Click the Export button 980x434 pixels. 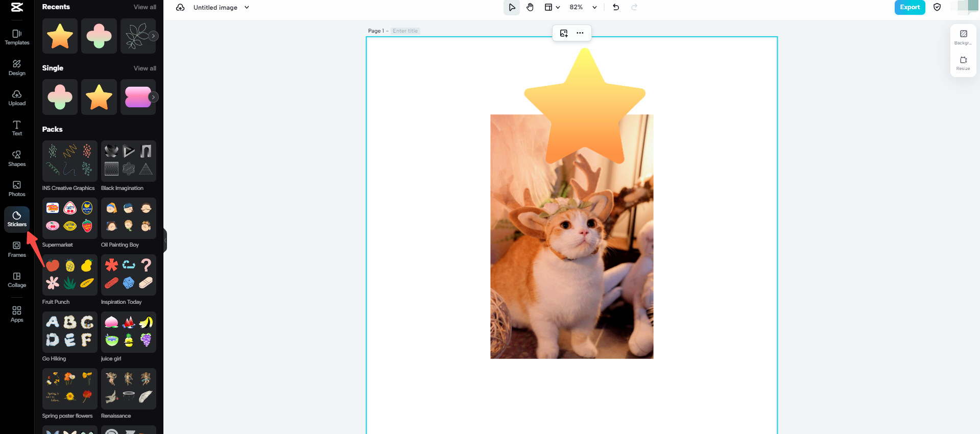[x=910, y=7]
